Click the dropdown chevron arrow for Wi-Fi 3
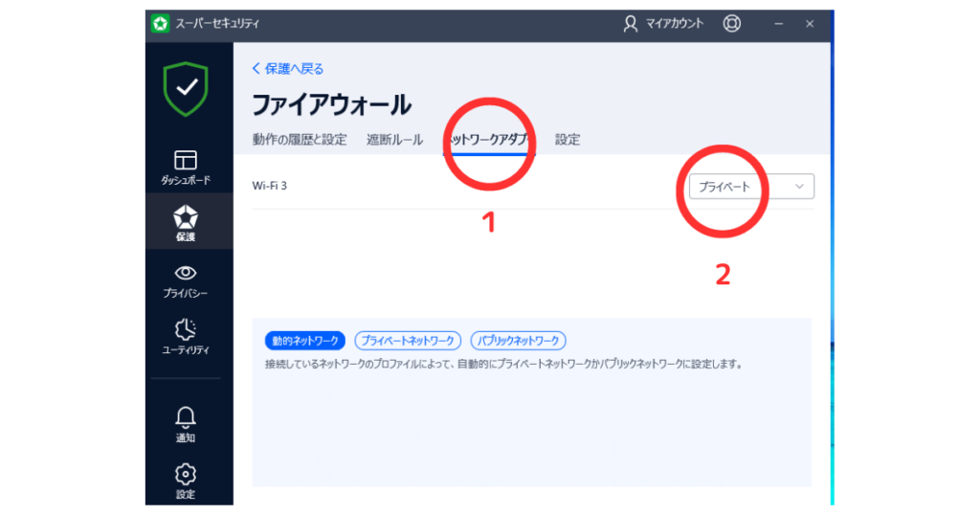980x515 pixels. 800,187
